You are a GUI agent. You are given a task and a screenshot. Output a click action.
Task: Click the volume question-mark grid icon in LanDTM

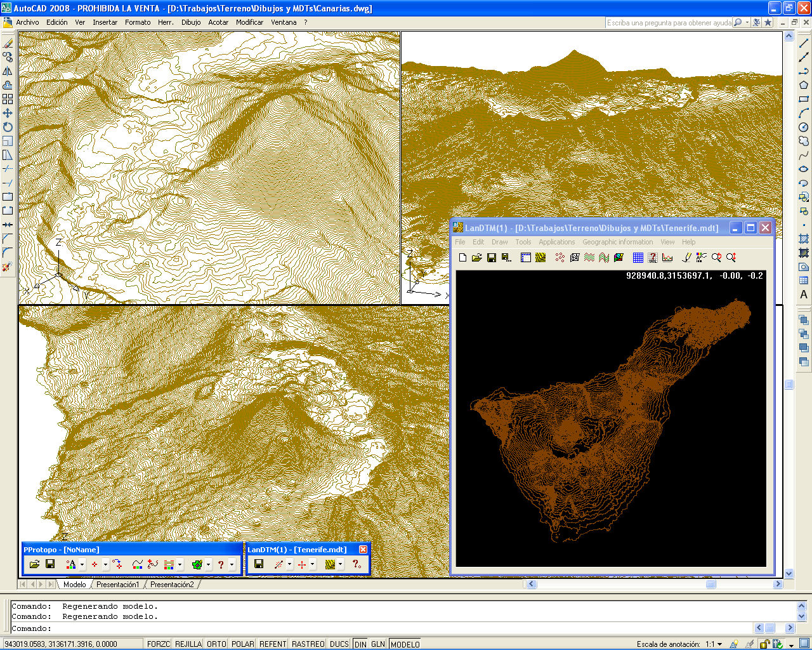[653, 257]
